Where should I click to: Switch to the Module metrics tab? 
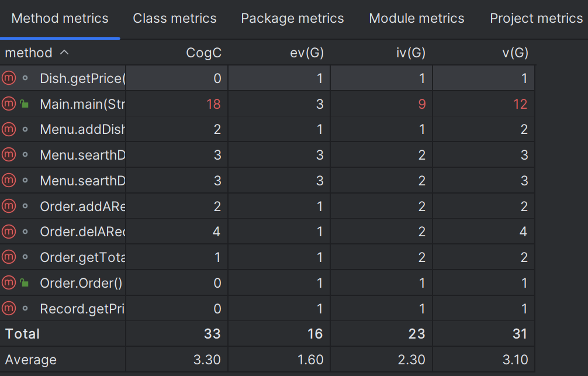417,19
